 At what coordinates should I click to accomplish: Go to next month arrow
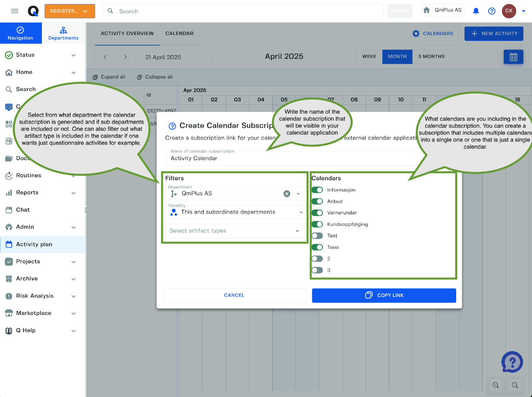coord(125,57)
